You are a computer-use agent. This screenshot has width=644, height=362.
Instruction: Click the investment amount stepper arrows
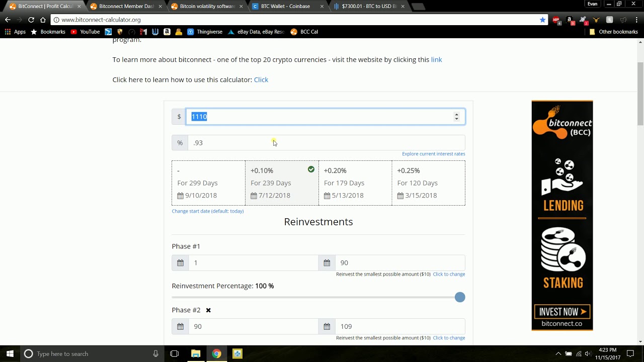pyautogui.click(x=456, y=117)
